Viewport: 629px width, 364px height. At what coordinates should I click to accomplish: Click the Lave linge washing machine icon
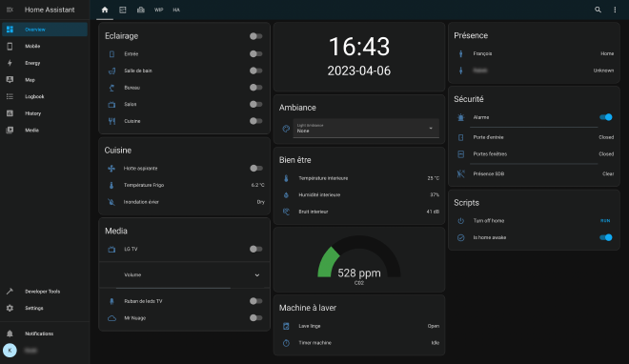[x=286, y=326]
